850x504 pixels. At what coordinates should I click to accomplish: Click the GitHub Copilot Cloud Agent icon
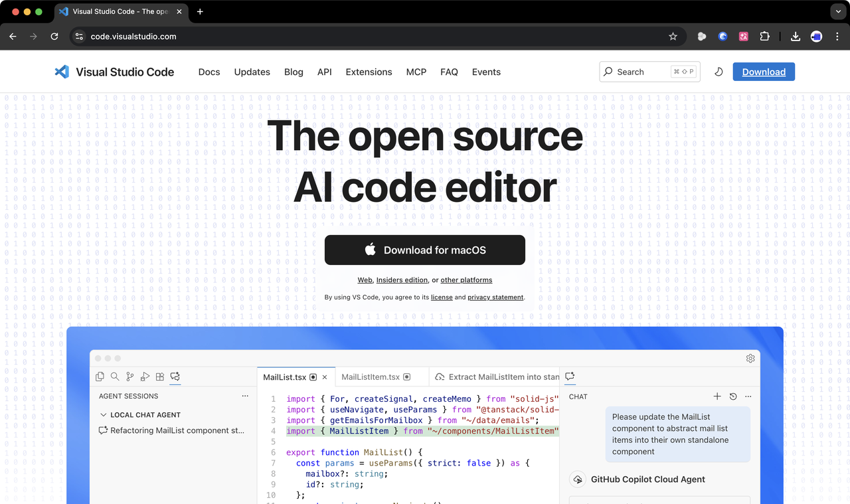click(578, 479)
